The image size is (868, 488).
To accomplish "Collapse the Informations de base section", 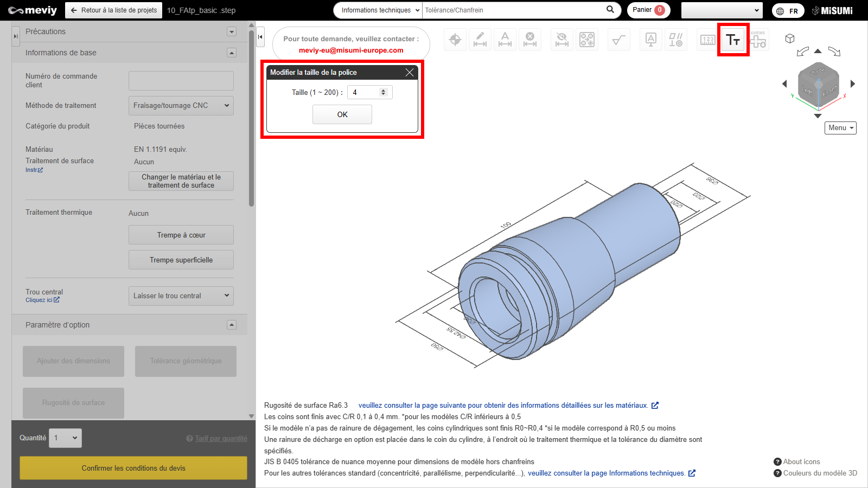I will coord(232,53).
